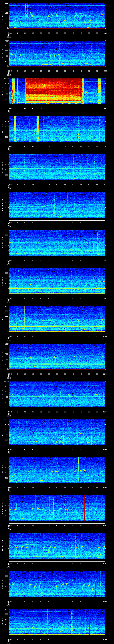
Task: Click the red vertical line in the 15:11:00 spectrogram
Action: 50,394
